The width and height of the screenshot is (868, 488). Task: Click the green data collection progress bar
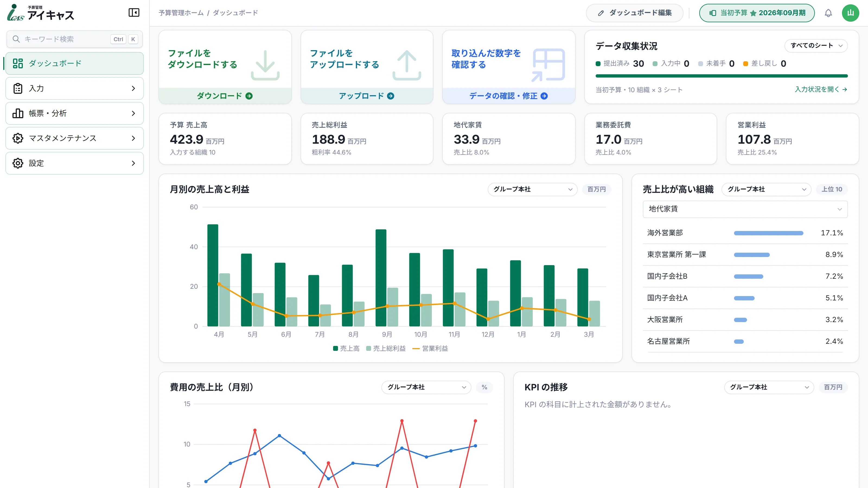pyautogui.click(x=722, y=76)
